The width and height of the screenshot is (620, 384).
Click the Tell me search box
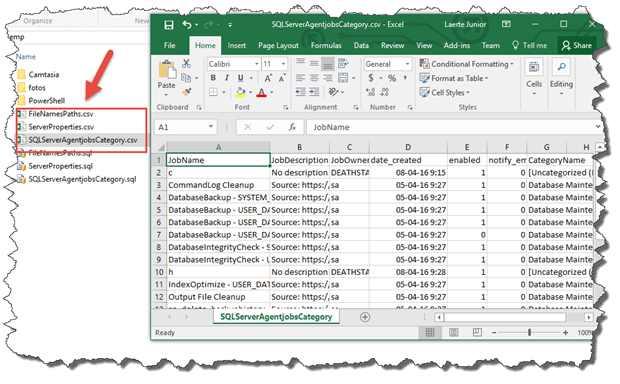(529, 45)
